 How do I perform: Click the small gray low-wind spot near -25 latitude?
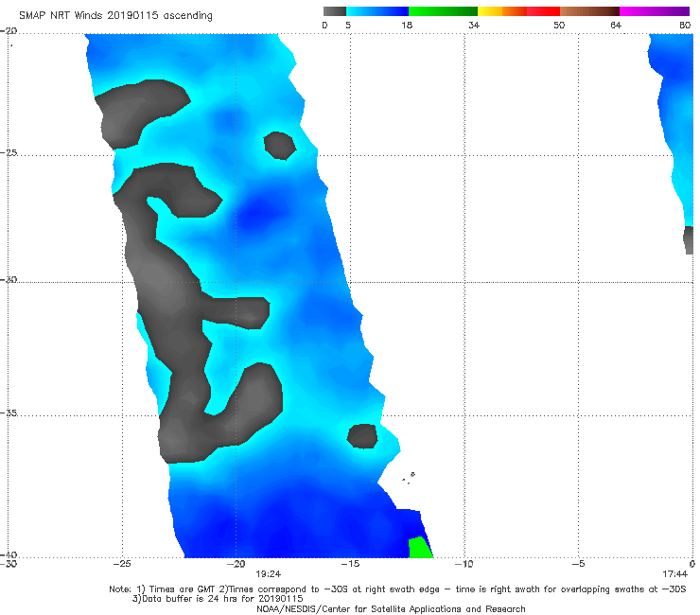[280, 146]
